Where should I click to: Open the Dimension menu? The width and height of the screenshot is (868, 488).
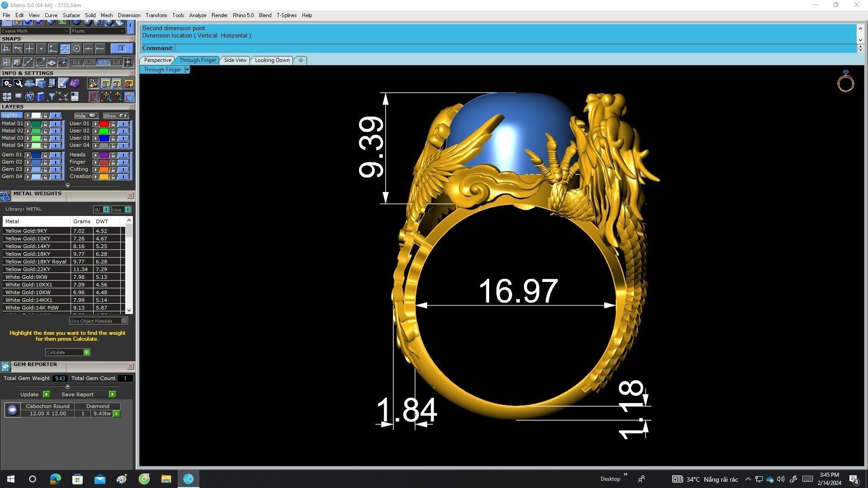(x=129, y=15)
